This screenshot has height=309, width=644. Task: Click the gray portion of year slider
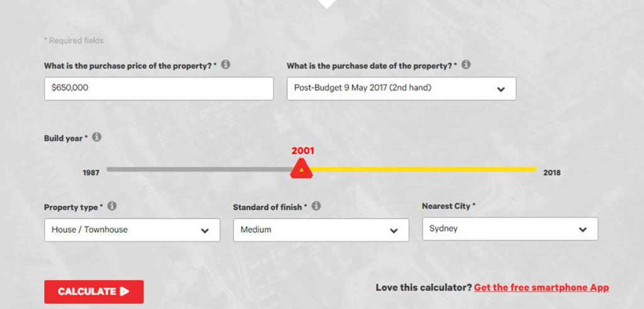click(x=199, y=169)
